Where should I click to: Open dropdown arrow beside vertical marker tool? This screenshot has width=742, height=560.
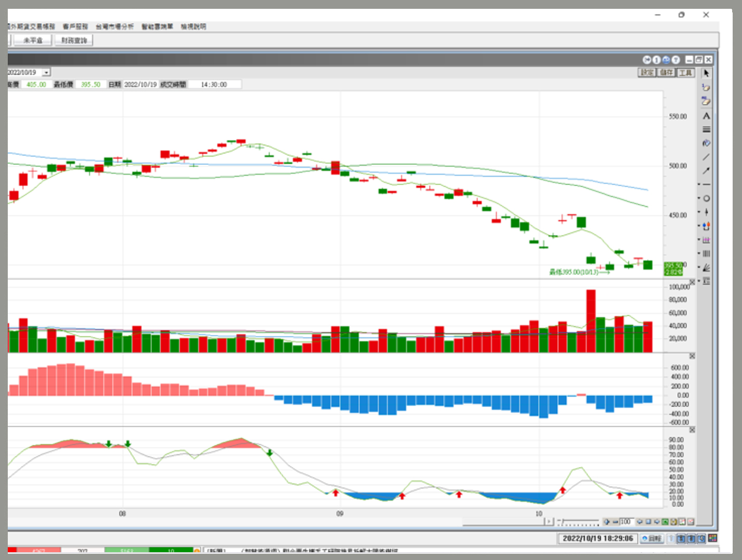(699, 212)
